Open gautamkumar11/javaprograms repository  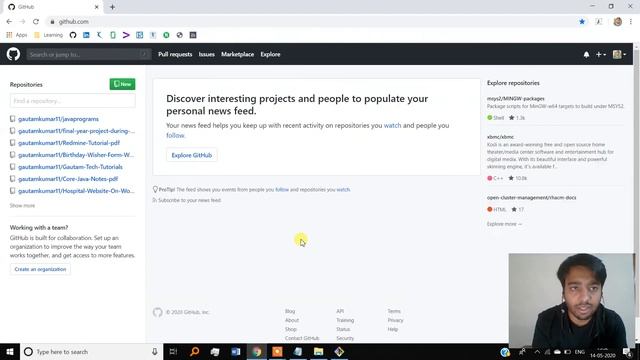58,119
